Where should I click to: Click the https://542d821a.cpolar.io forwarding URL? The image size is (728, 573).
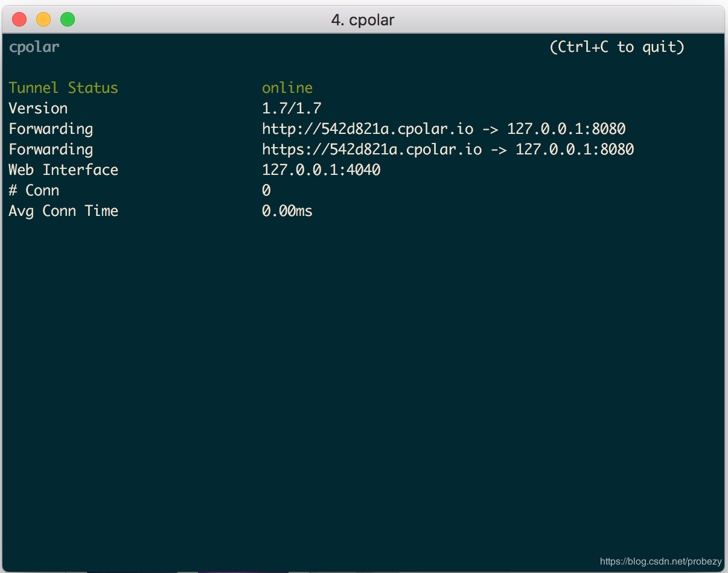click(372, 149)
